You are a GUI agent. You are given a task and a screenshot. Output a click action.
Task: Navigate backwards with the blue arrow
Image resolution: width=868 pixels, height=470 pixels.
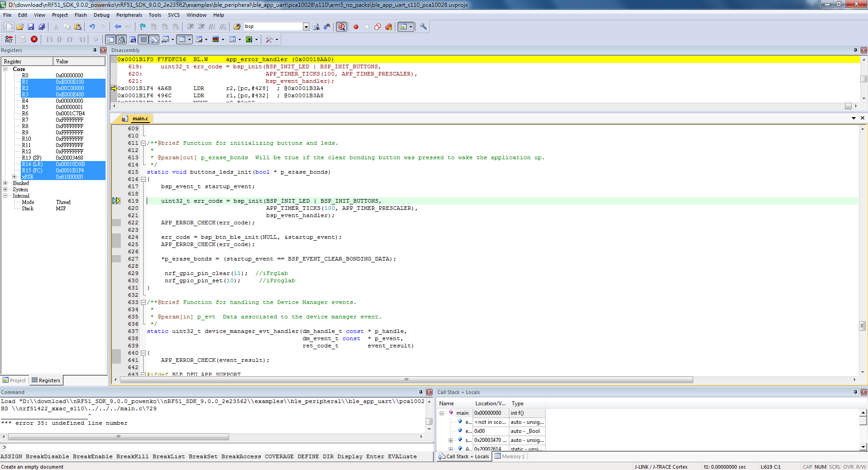118,27
